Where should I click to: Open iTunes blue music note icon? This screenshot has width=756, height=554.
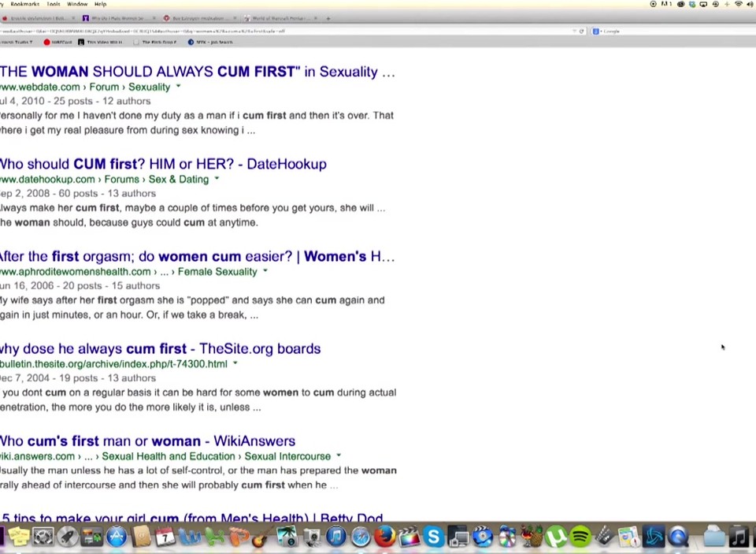(336, 536)
